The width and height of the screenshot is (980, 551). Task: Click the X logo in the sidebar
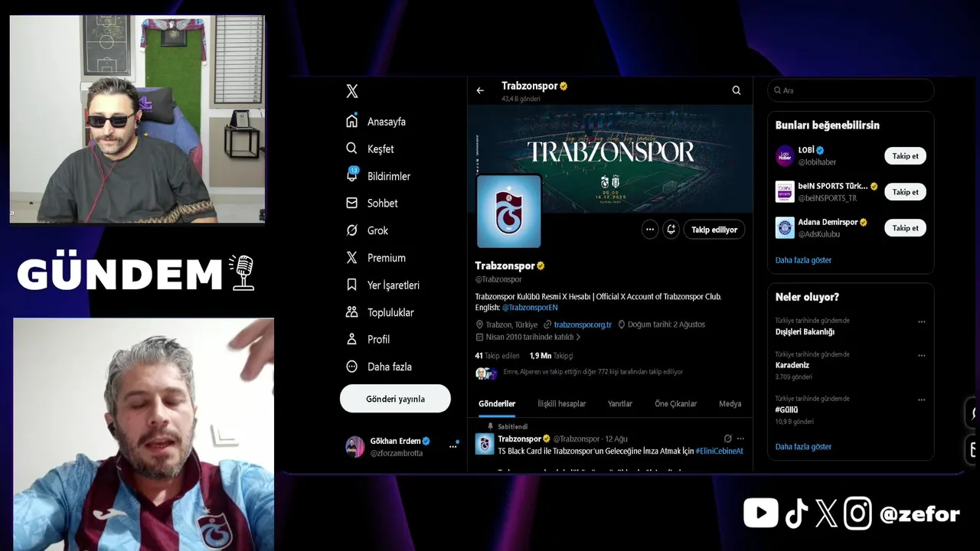(x=352, y=91)
